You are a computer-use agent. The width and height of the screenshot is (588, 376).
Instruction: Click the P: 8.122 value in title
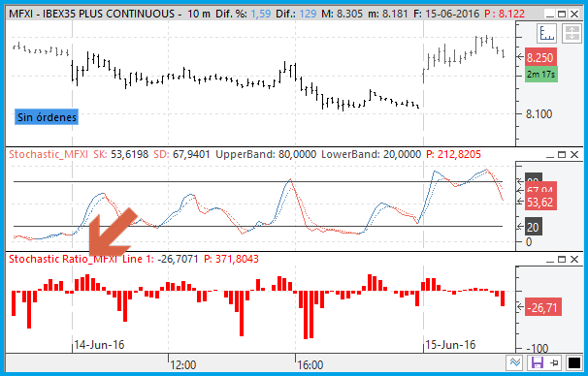pyautogui.click(x=505, y=14)
